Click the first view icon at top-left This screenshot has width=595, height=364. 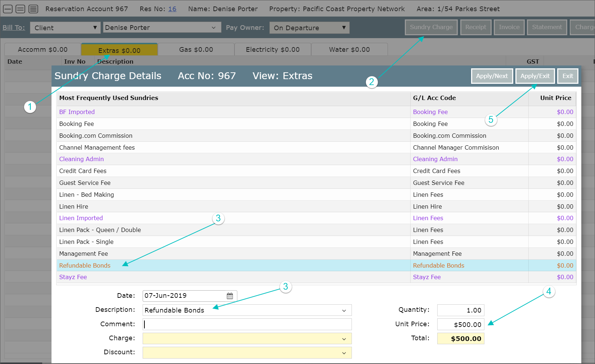tap(8, 9)
